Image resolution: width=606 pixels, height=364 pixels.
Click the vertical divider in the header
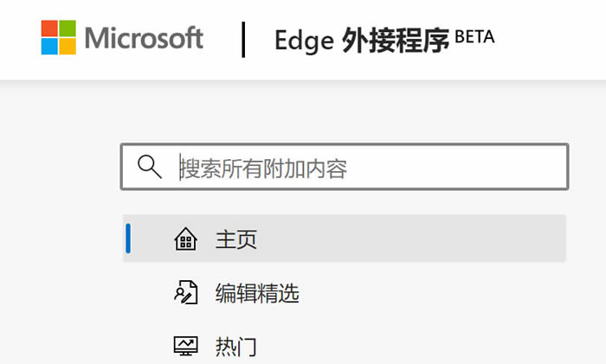click(x=243, y=40)
